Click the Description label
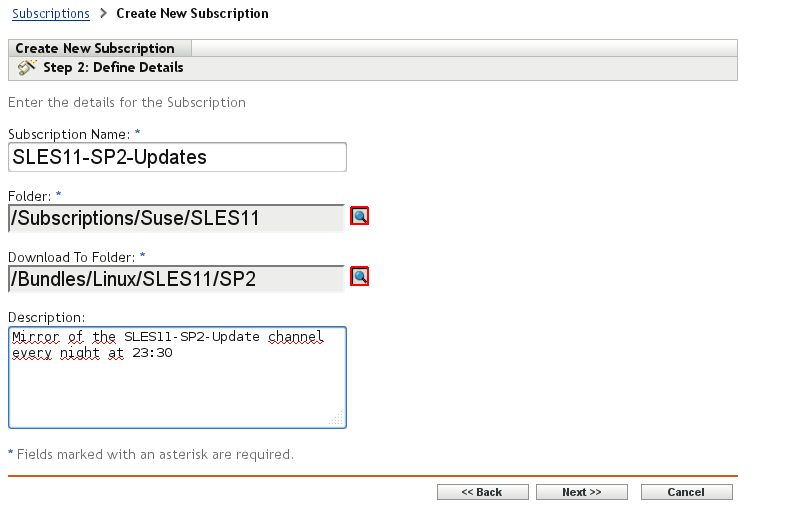Image resolution: width=800 pixels, height=508 pixels. click(x=46, y=317)
